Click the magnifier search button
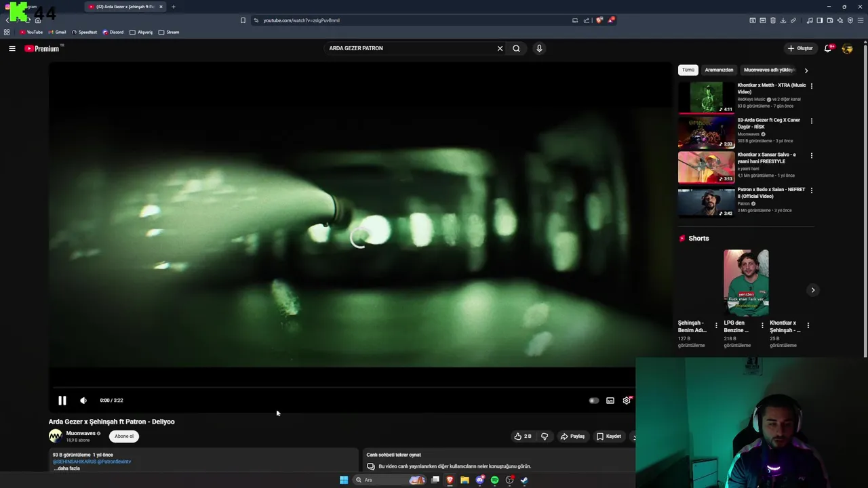The height and width of the screenshot is (488, 868). [x=516, y=48]
